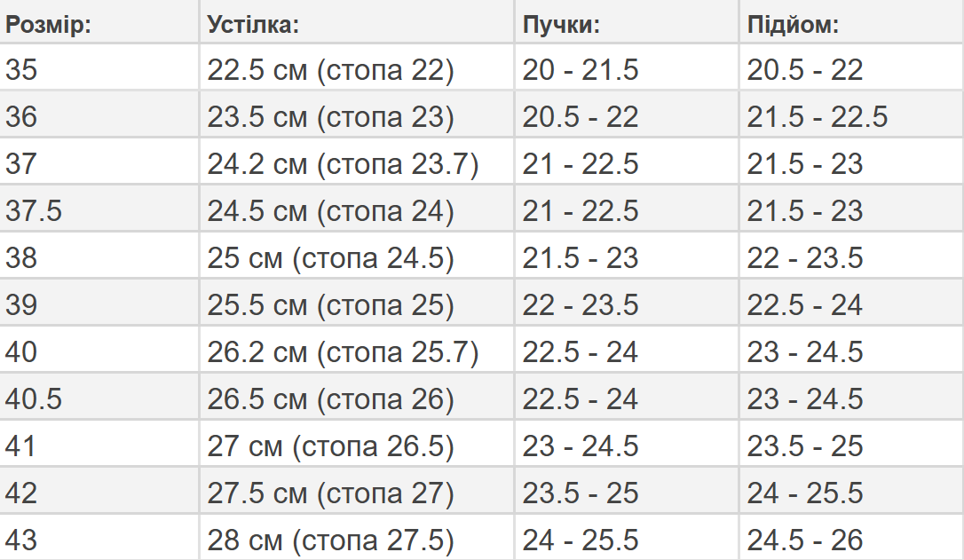The height and width of the screenshot is (560, 964).
Task: Click insole value 24.2 см (стопа 23.7)
Action: click(343, 164)
